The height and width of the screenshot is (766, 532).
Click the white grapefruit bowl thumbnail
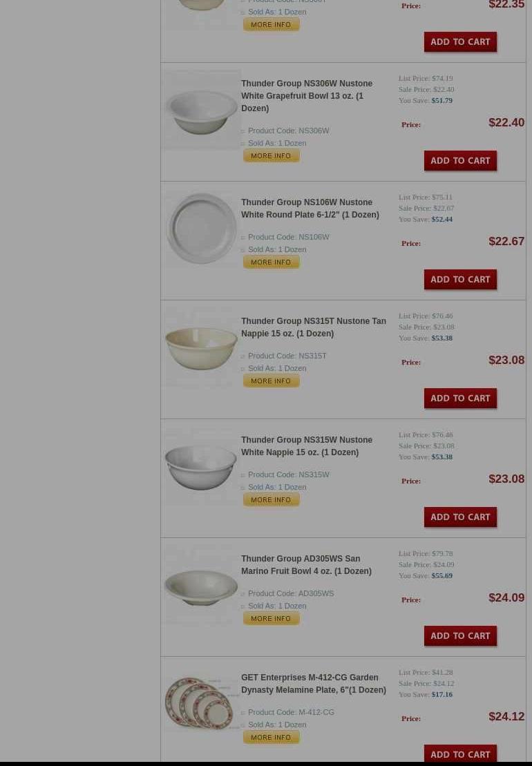point(201,110)
